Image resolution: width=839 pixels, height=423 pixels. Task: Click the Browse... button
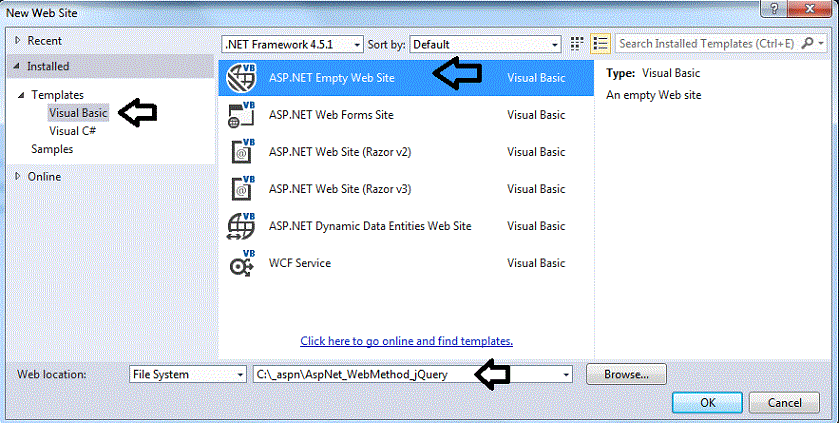coord(626,374)
